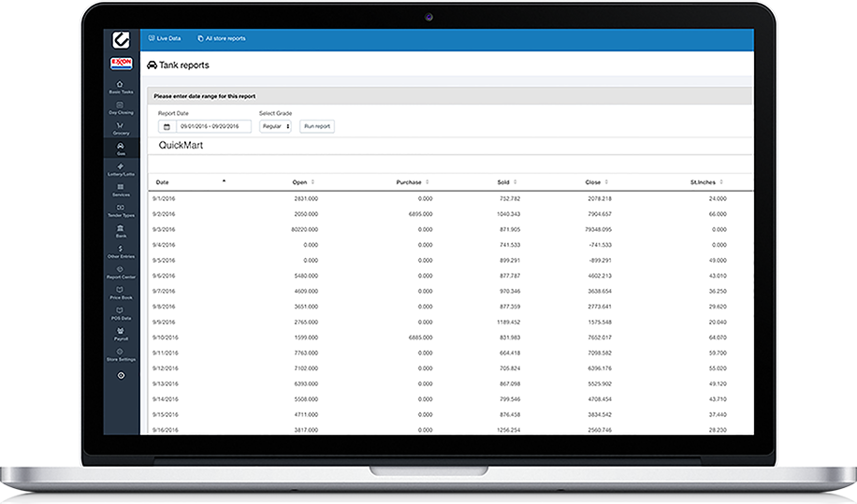
Task: Select the 9/13/2016 date cell
Action: [x=166, y=384]
